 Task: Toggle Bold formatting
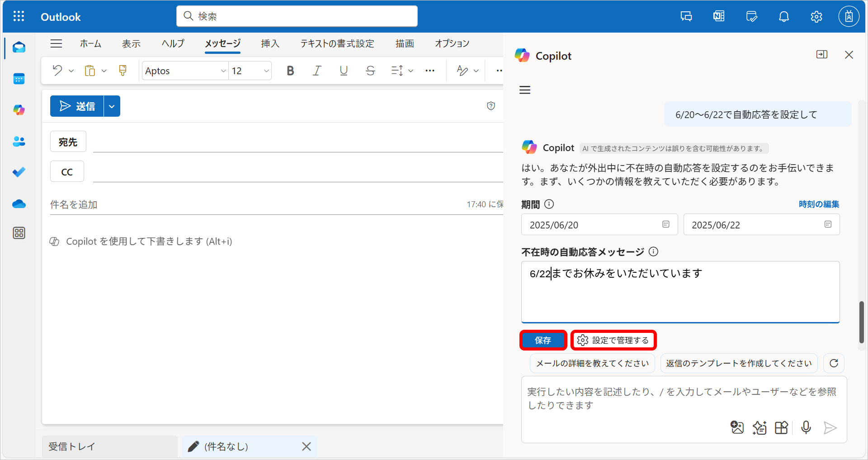coord(291,71)
